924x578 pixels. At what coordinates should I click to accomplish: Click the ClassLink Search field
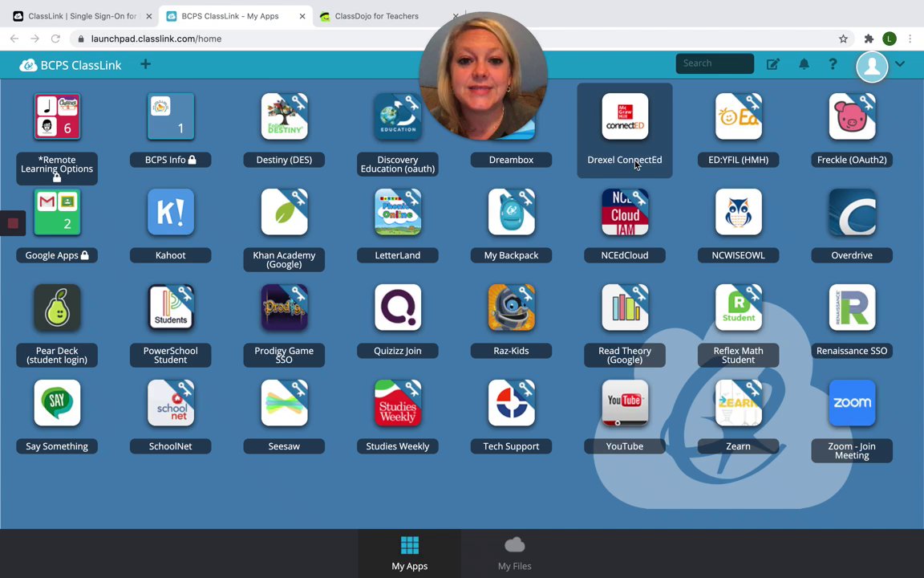[x=715, y=63]
